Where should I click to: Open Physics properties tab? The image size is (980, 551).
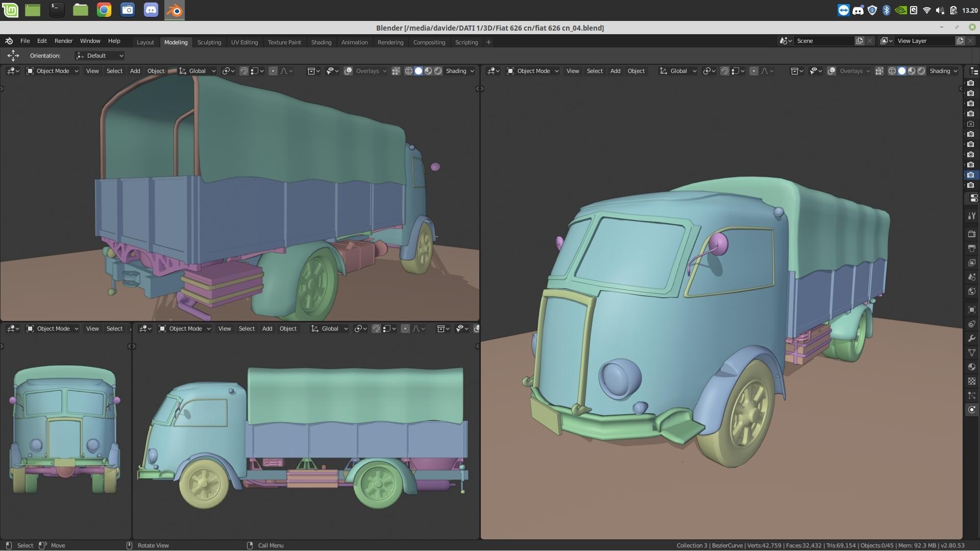tap(971, 410)
